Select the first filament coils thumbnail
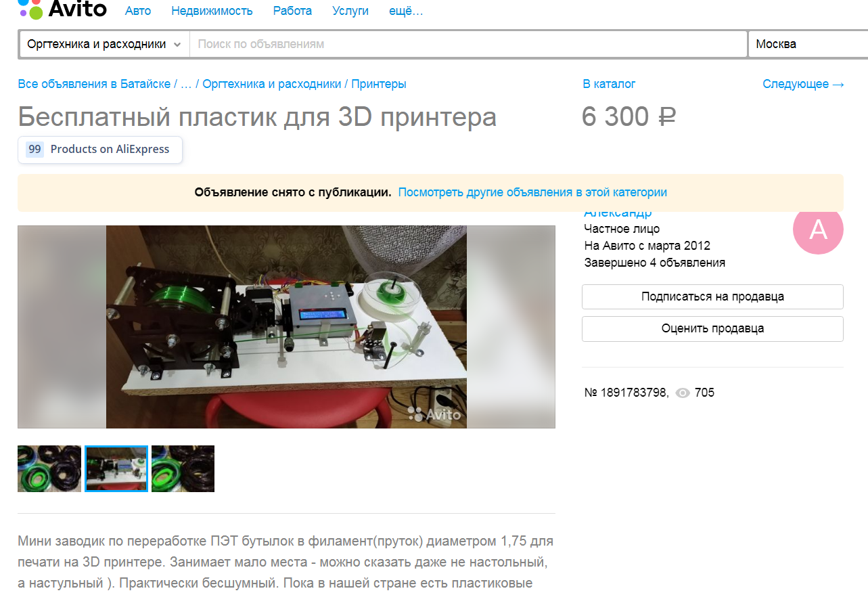This screenshot has width=868, height=595. click(x=49, y=468)
